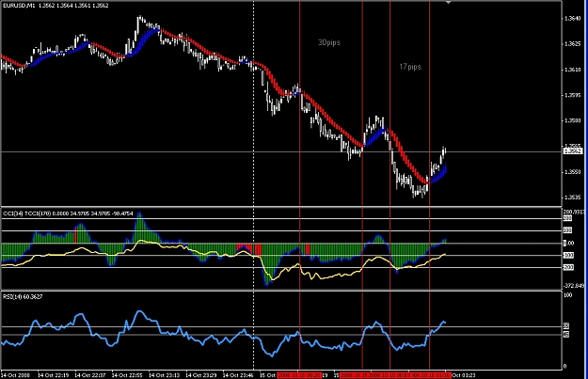Click the Oct 01:23 time label
Screen dimensions: 588x379
(x=464, y=375)
